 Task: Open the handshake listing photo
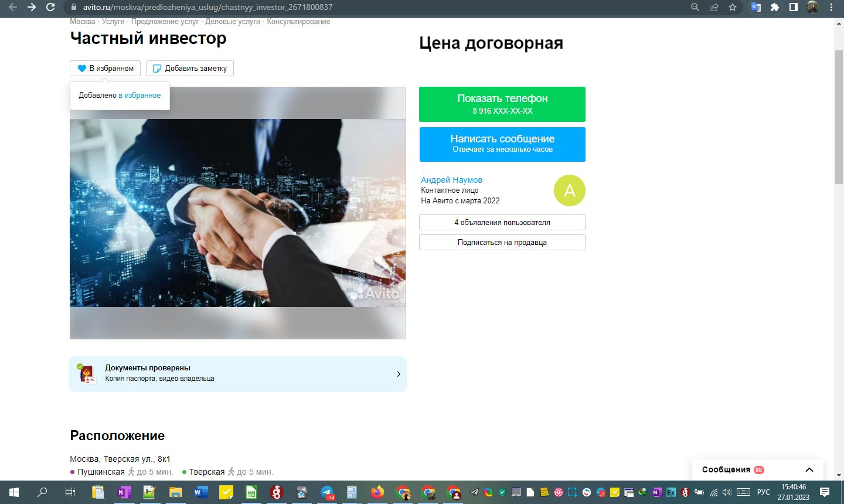click(237, 213)
